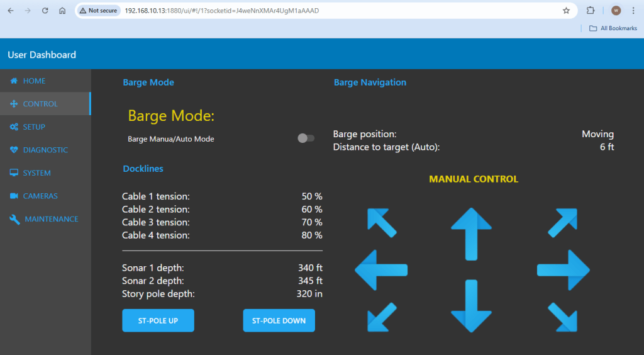This screenshot has height=355, width=644.
Task: Go to the SETUP page
Action: tap(34, 127)
